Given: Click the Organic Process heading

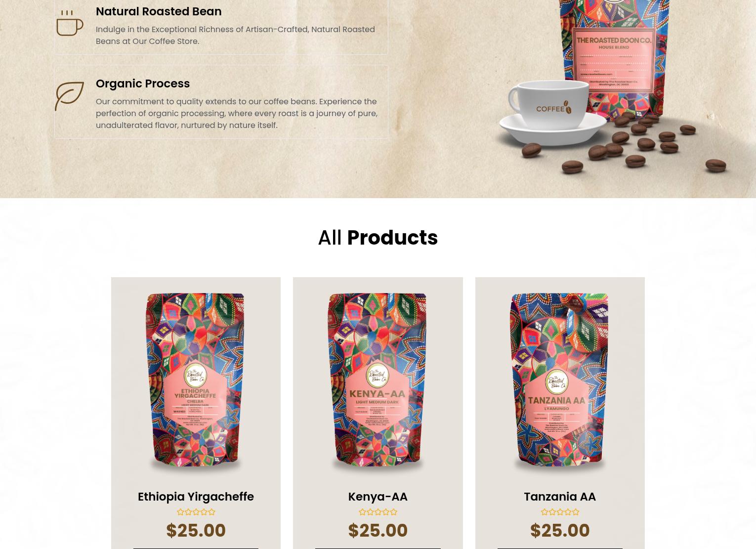Looking at the screenshot, I should pyautogui.click(x=143, y=84).
